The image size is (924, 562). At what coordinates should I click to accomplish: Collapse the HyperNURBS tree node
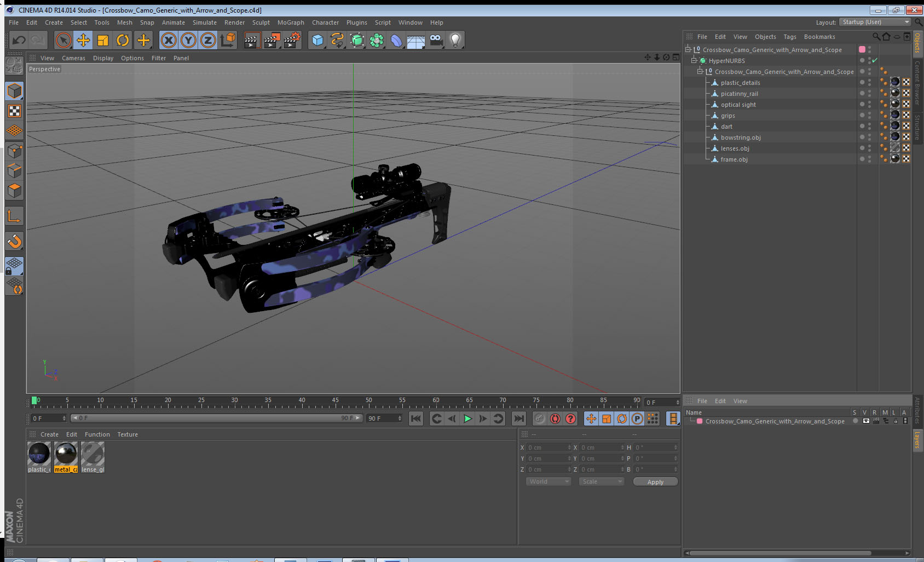[694, 61]
